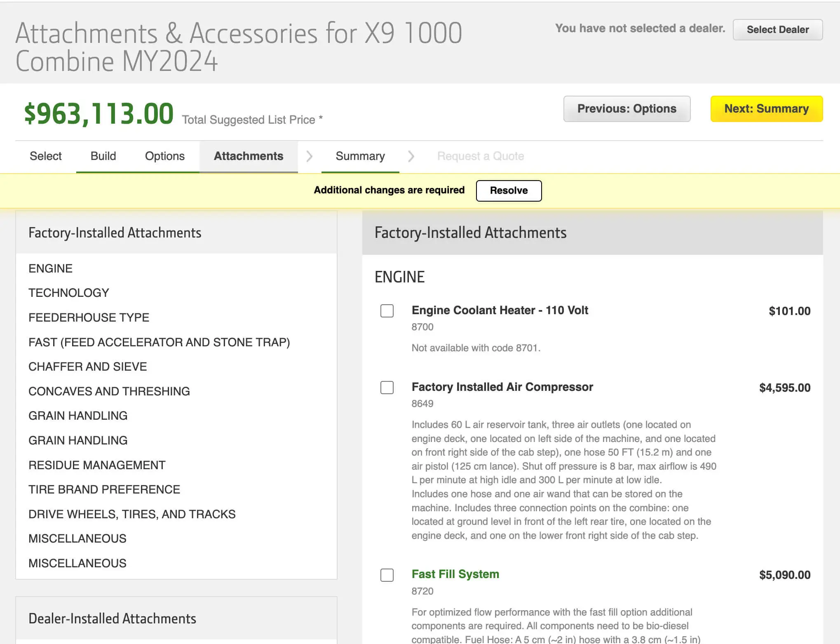This screenshot has height=644, width=840.
Task: Open CHAFFER AND SIEVE category
Action: click(87, 367)
